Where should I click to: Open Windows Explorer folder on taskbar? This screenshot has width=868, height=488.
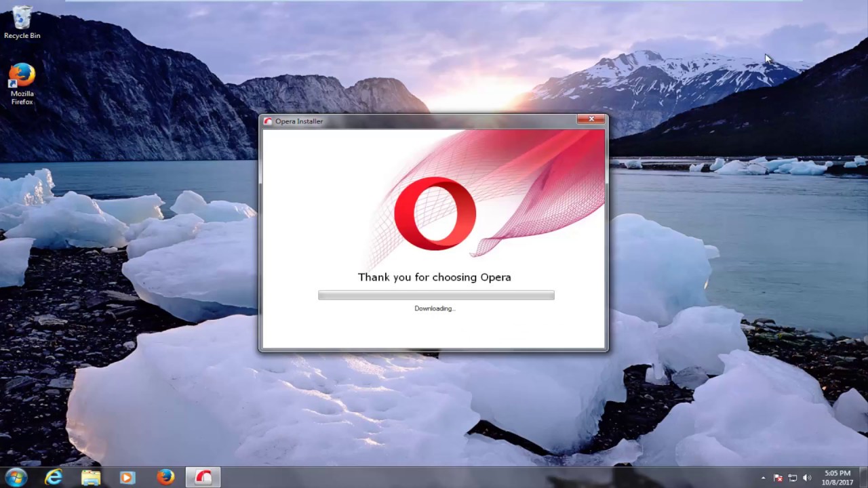click(91, 477)
